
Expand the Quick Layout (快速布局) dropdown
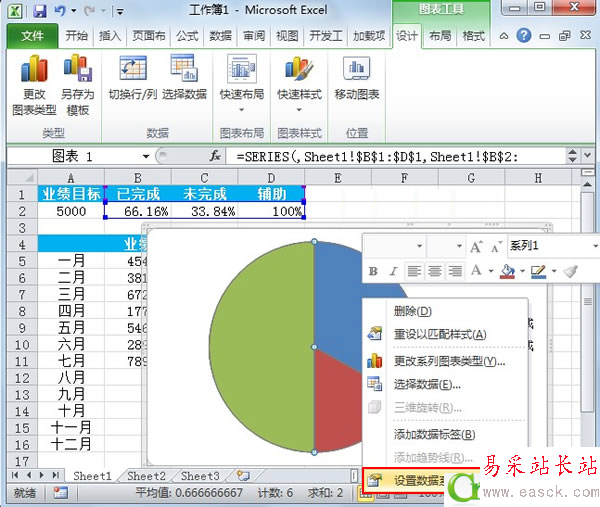coord(241,110)
